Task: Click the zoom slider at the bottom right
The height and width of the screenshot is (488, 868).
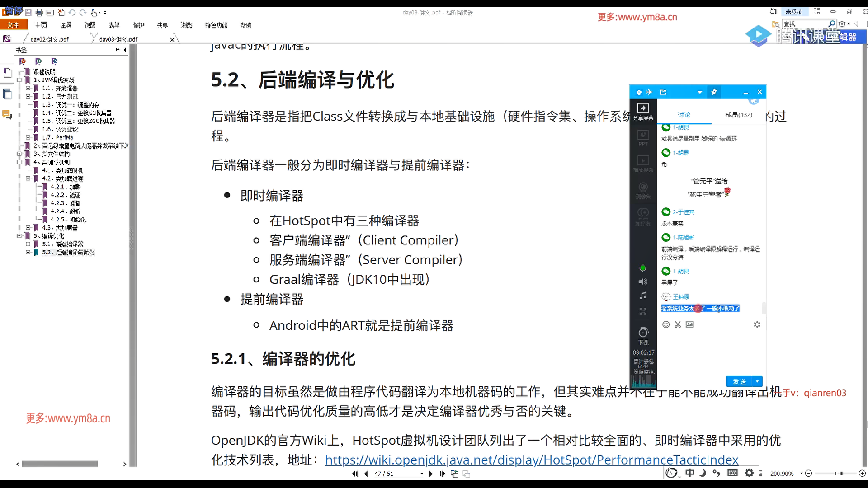Action: coord(841,474)
